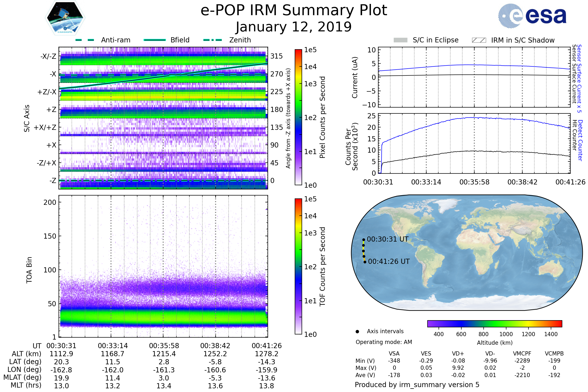Click the Detect Counter blue axis label
Image resolution: width=588 pixels, height=392 pixels.
580,140
